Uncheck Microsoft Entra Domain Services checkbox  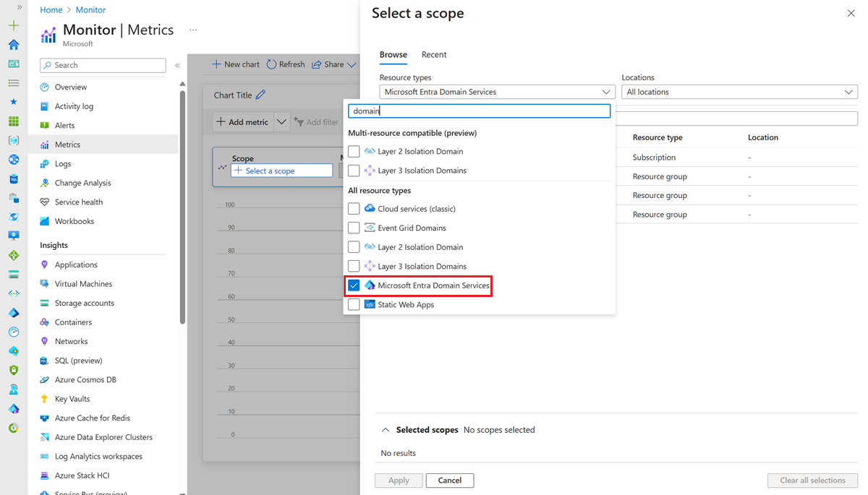tap(354, 285)
